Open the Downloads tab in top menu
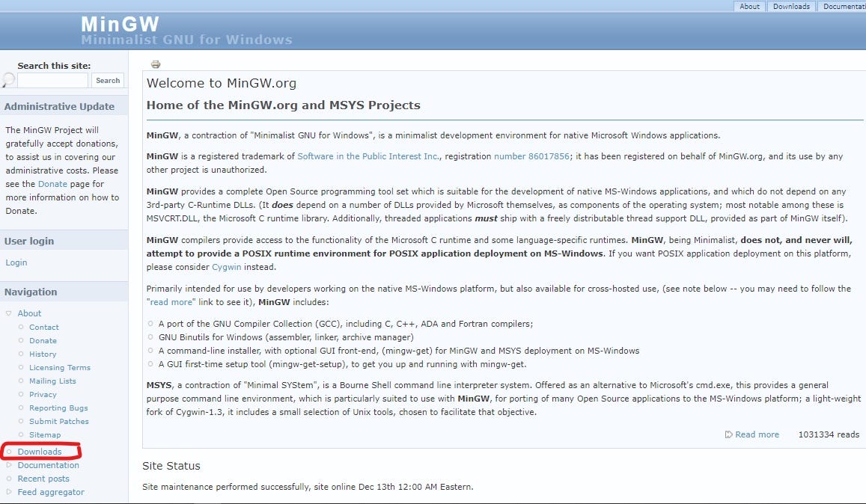This screenshot has width=866, height=504. tap(791, 7)
